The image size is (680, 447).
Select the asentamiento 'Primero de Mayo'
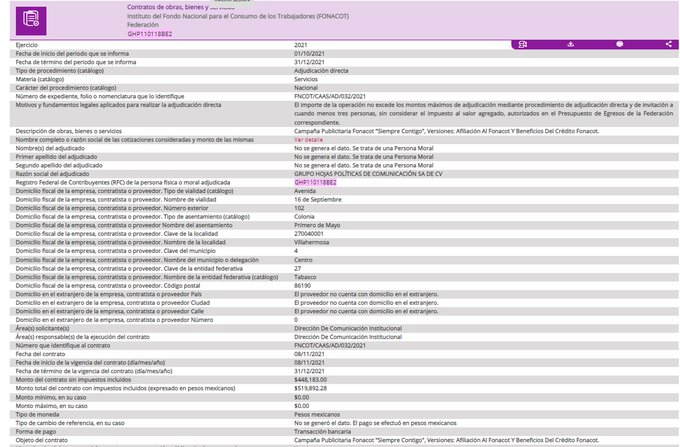click(x=317, y=225)
